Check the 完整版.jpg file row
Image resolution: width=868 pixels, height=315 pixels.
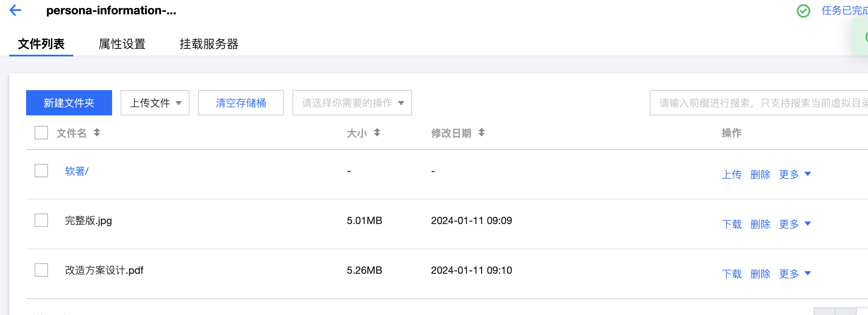click(41, 220)
